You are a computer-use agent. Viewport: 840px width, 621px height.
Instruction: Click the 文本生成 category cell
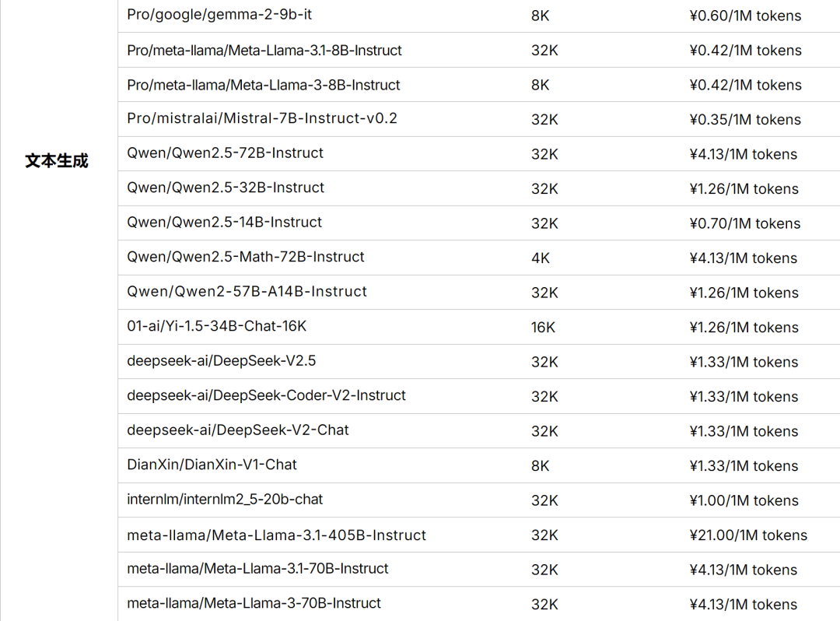[57, 161]
